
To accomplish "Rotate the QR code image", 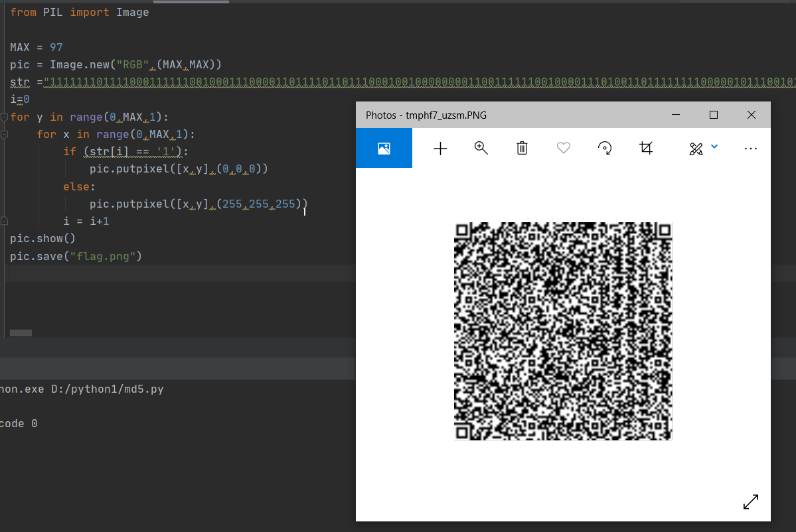I will [x=604, y=148].
